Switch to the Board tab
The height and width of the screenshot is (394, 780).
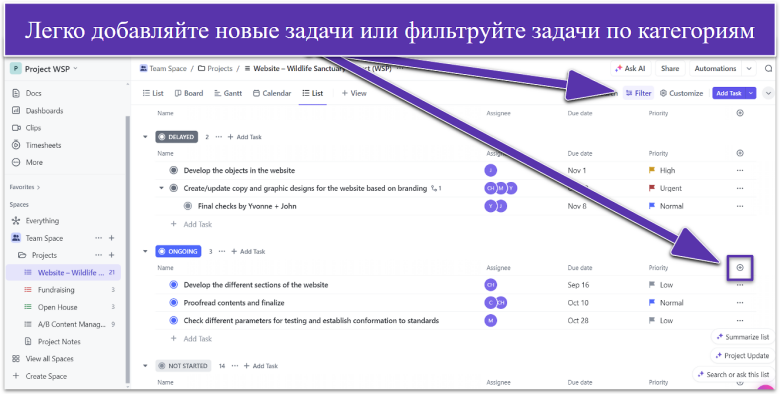point(189,93)
